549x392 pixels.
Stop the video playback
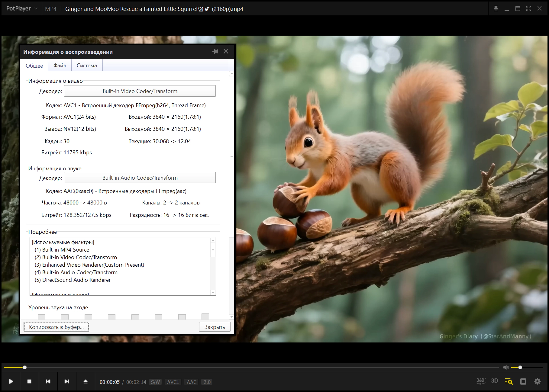click(29, 381)
